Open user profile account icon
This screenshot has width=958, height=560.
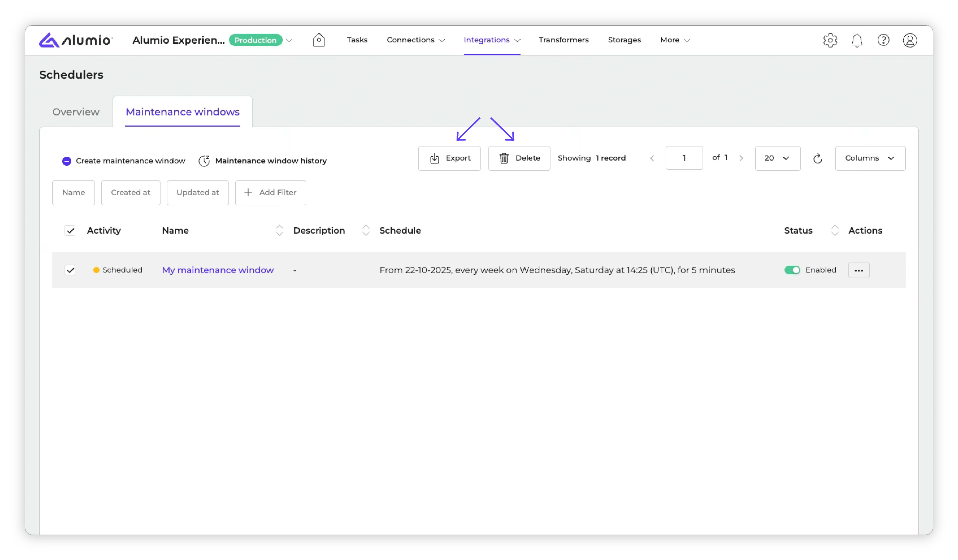click(x=910, y=40)
